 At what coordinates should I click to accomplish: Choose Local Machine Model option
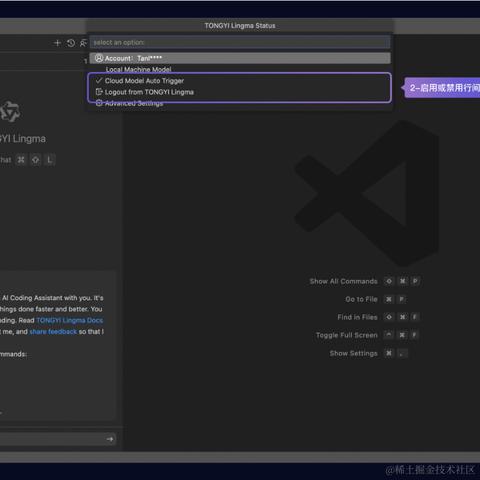point(240,69)
